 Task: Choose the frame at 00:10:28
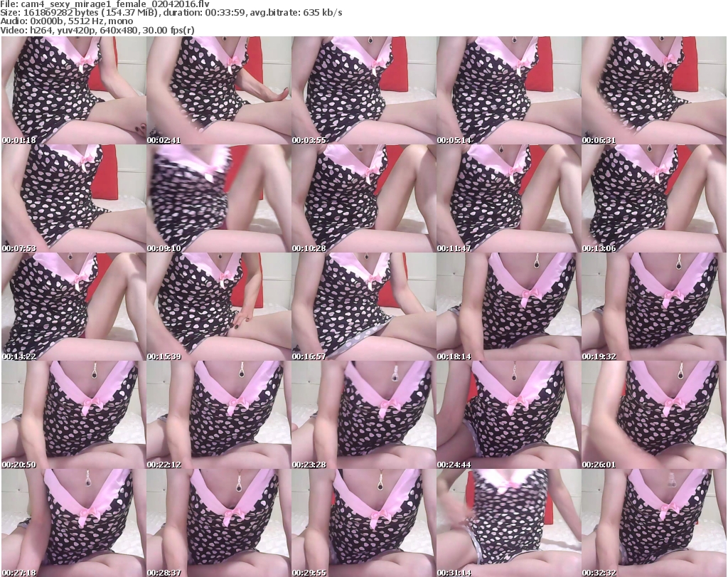(x=363, y=198)
